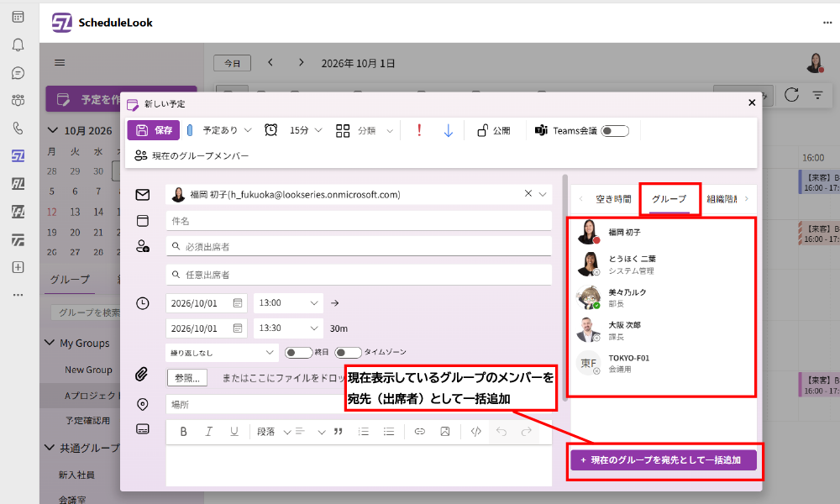
Task: Set low importance with blue down arrow
Action: 449,131
